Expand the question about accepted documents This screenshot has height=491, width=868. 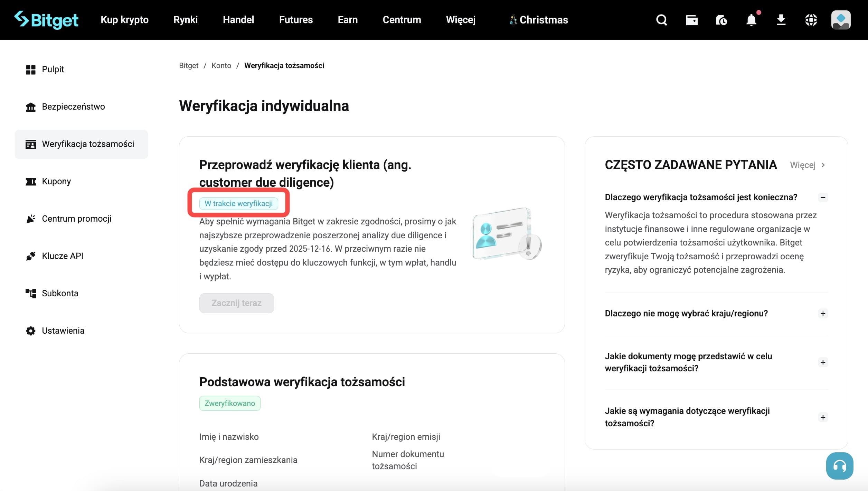[x=823, y=362]
